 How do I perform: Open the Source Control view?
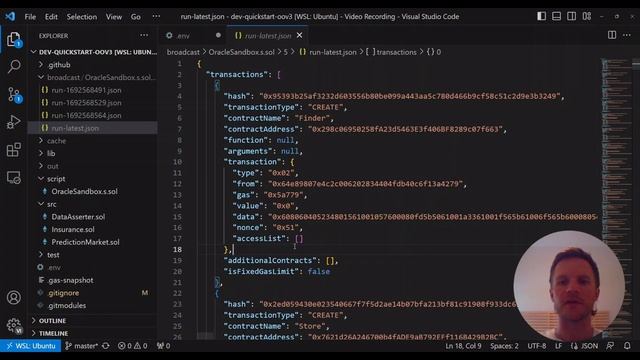pos(14,95)
